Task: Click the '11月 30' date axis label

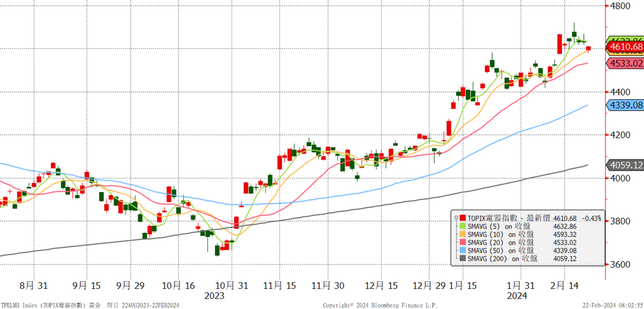Action: pyautogui.click(x=327, y=285)
